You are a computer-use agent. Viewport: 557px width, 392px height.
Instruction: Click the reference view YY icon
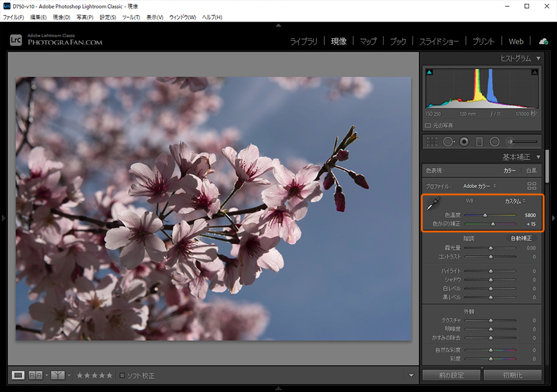(x=58, y=375)
